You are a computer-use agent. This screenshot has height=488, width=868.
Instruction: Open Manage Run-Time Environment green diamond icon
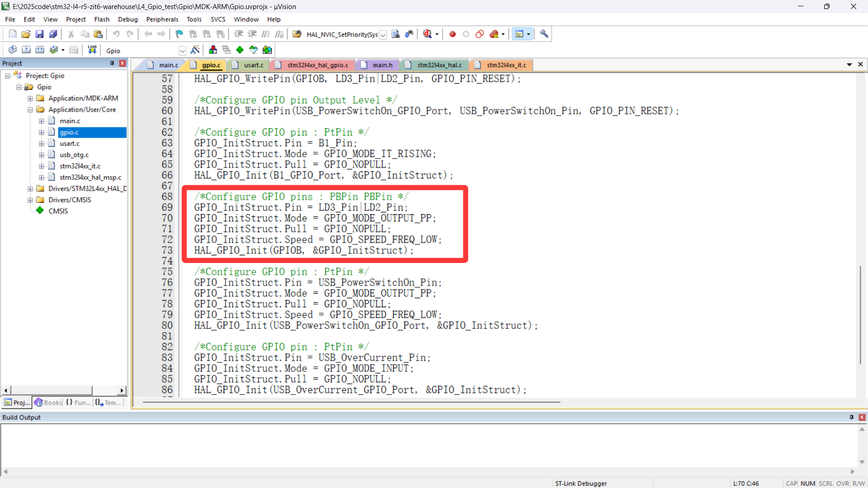click(x=240, y=50)
